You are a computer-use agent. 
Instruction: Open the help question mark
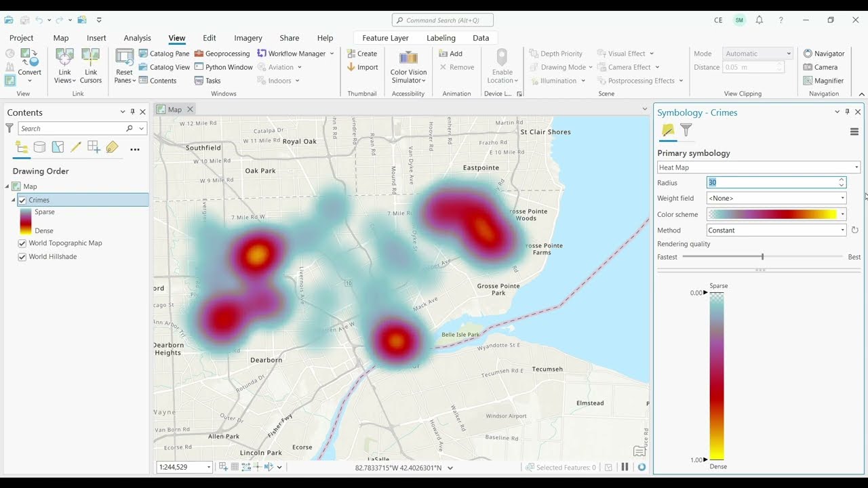coord(781,20)
